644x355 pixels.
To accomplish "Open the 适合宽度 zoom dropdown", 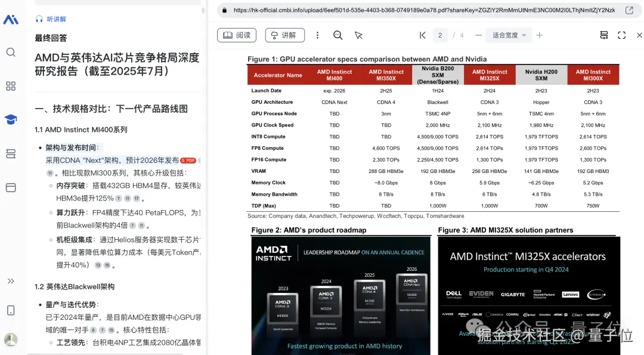I will pyautogui.click(x=509, y=35).
